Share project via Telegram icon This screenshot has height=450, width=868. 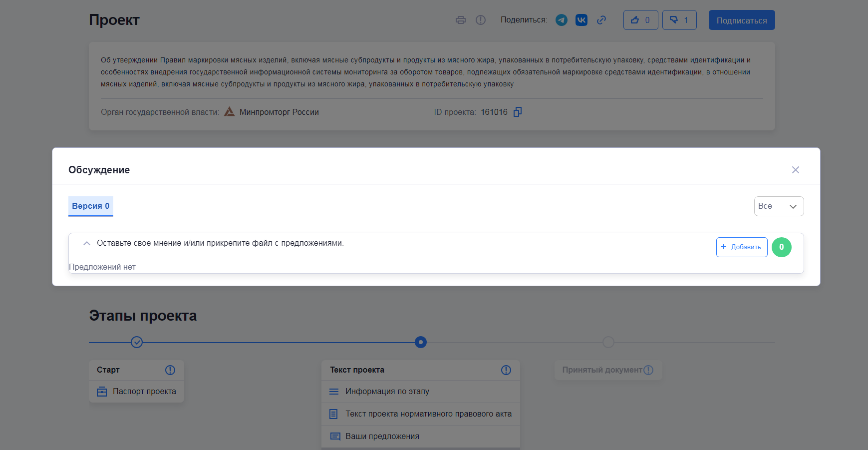click(562, 20)
